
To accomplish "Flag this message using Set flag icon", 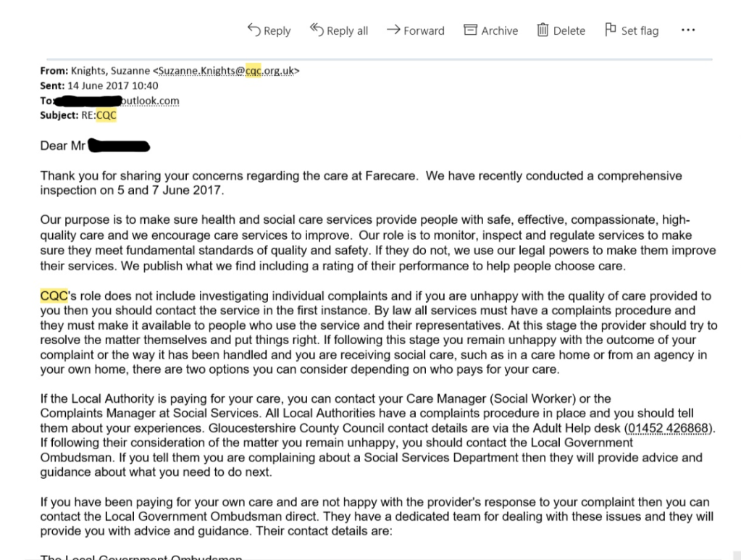I will (611, 30).
